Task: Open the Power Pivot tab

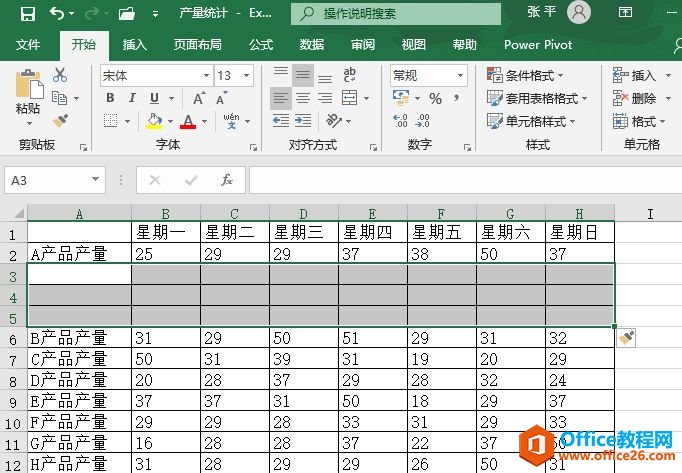Action: tap(538, 44)
